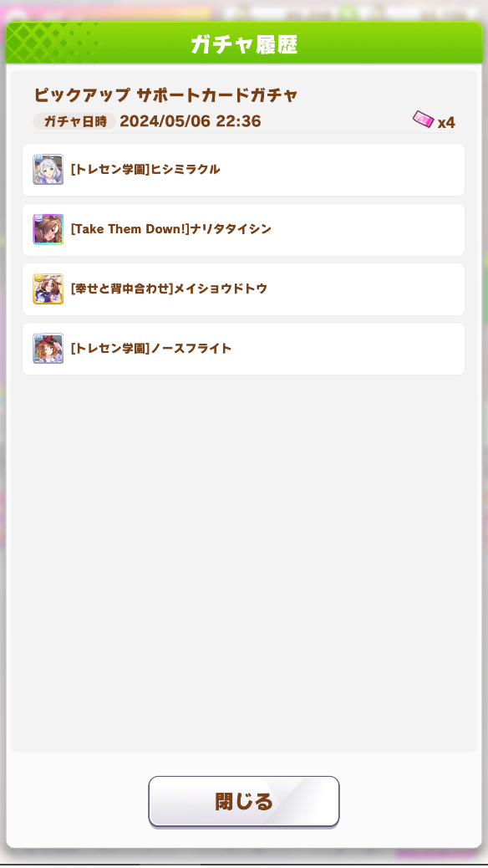The image size is (488, 868).
Task: Close the dialog with 閉じる button
Action: pyautogui.click(x=243, y=802)
